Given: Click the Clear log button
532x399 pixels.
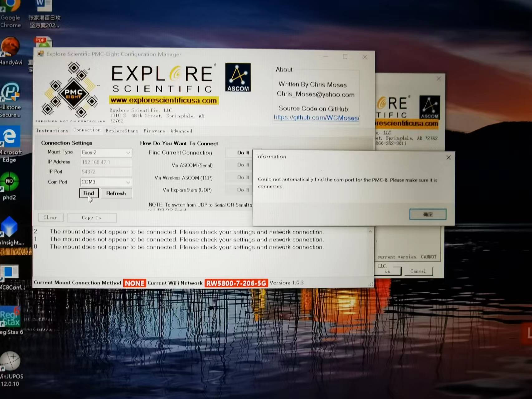Looking at the screenshot, I should [x=51, y=217].
